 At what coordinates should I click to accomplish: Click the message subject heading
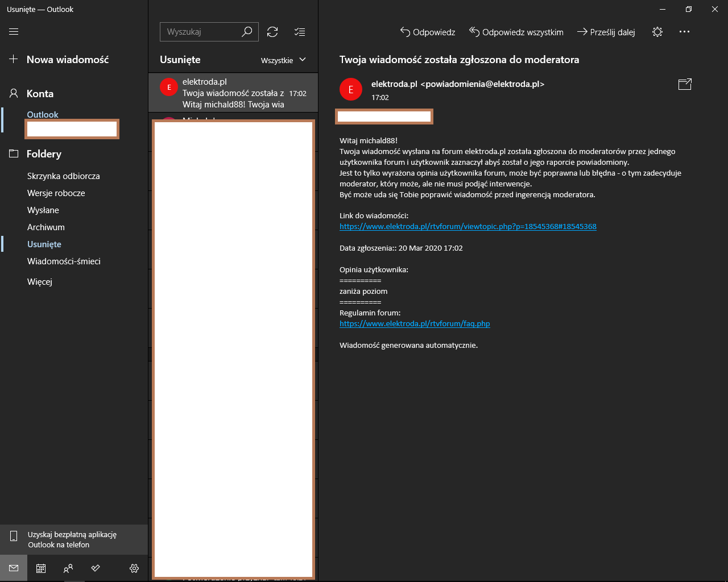click(x=459, y=60)
